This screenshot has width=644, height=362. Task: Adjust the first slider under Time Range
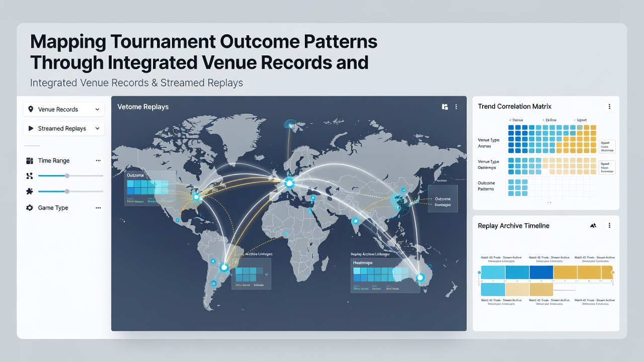pyautogui.click(x=70, y=175)
